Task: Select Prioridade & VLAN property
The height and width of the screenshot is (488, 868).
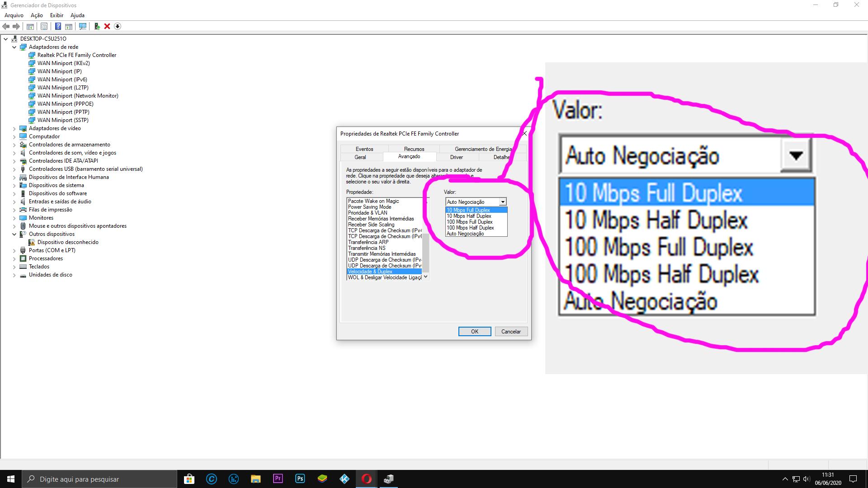Action: click(x=384, y=213)
